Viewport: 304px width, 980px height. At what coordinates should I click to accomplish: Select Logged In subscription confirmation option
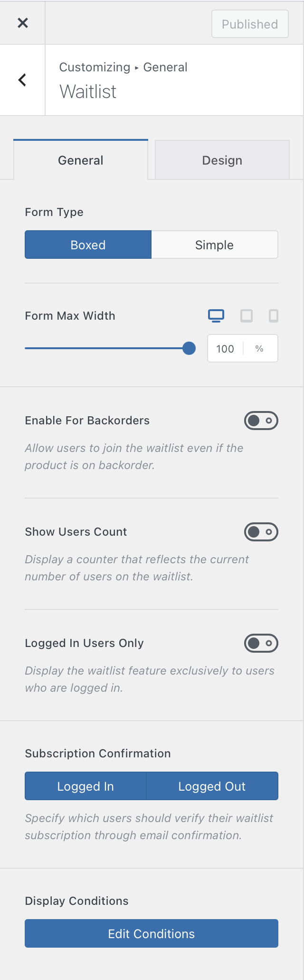85,786
